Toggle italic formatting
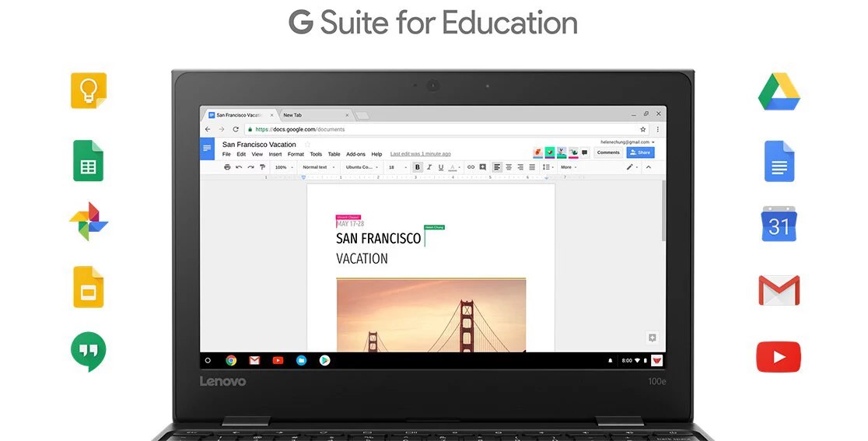This screenshot has width=868, height=441. (x=429, y=167)
